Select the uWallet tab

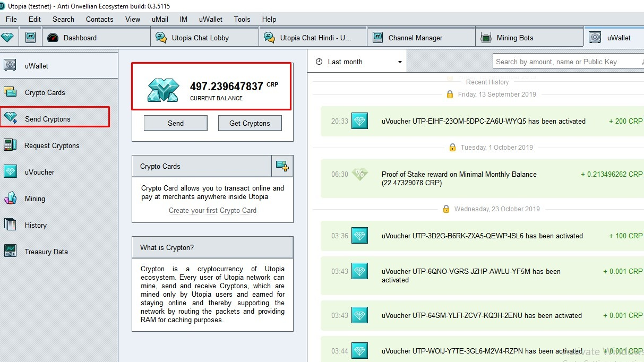pos(614,38)
